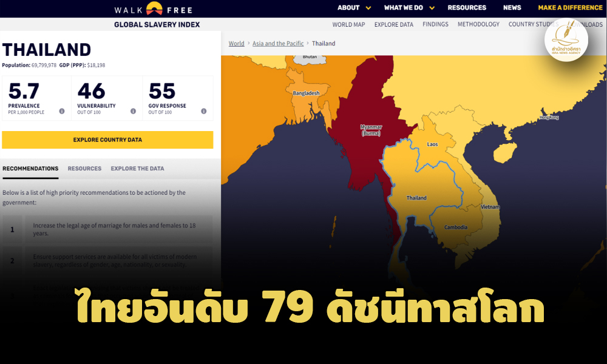Select Myanmar (Burma) on the map
607x364 pixels.
(x=371, y=130)
